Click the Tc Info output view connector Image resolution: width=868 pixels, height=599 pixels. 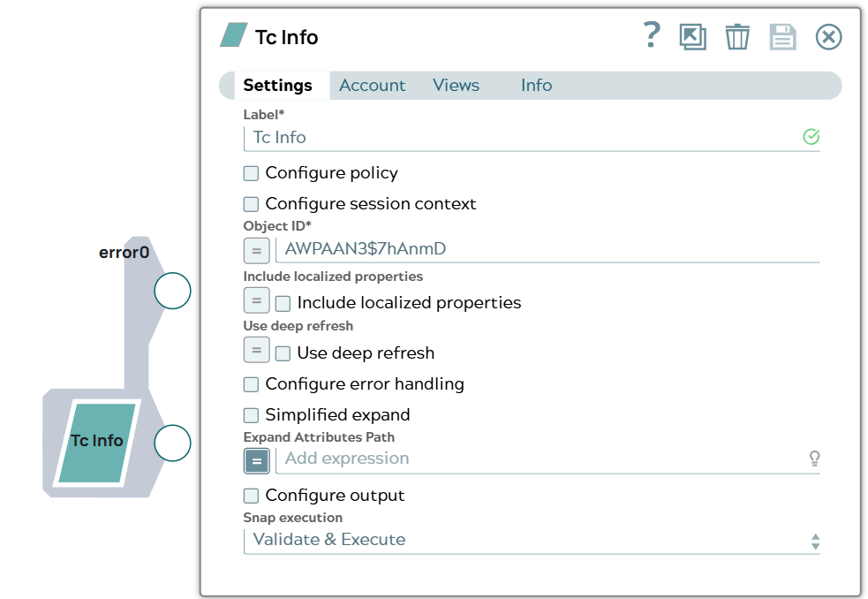tap(173, 444)
